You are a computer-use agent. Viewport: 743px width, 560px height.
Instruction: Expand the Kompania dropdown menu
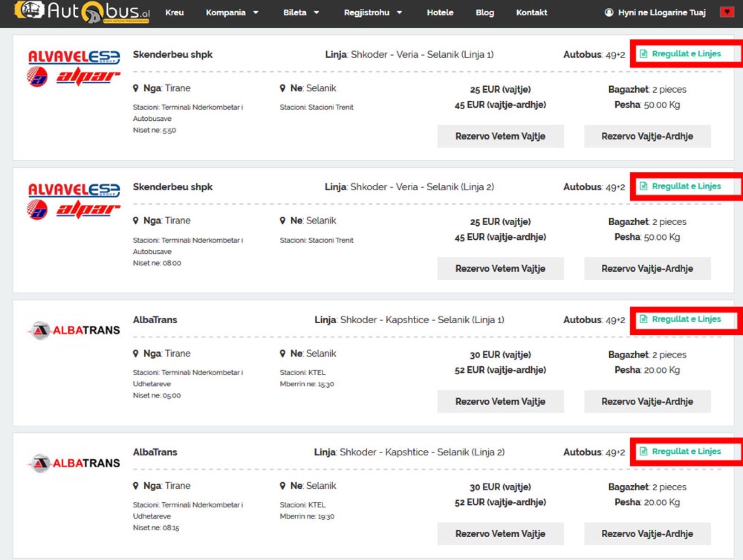click(x=232, y=13)
